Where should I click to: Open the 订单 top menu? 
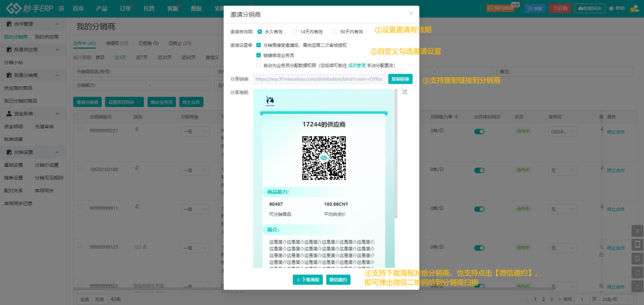pyautogui.click(x=125, y=9)
